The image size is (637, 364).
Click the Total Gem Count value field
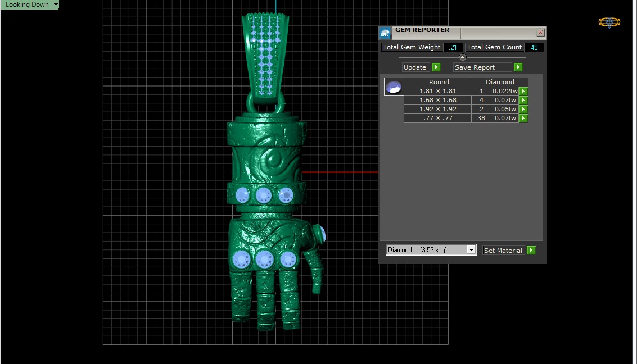(534, 48)
